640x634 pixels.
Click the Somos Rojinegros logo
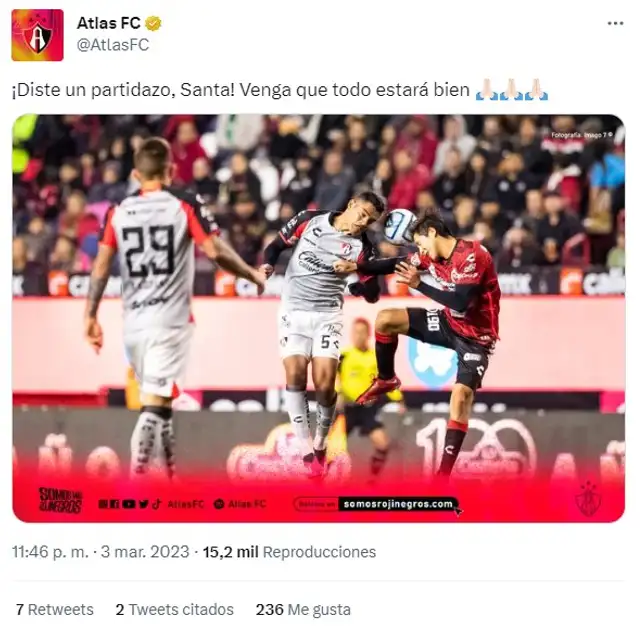tap(60, 500)
